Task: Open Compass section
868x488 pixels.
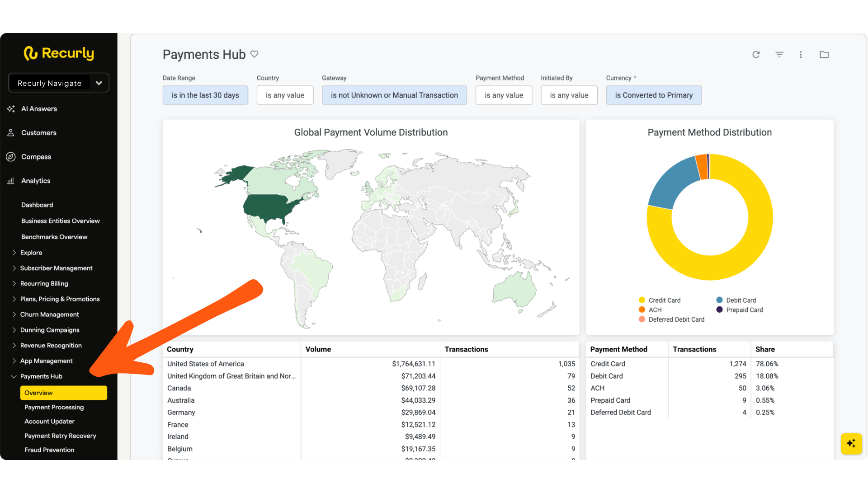Action: click(x=36, y=157)
